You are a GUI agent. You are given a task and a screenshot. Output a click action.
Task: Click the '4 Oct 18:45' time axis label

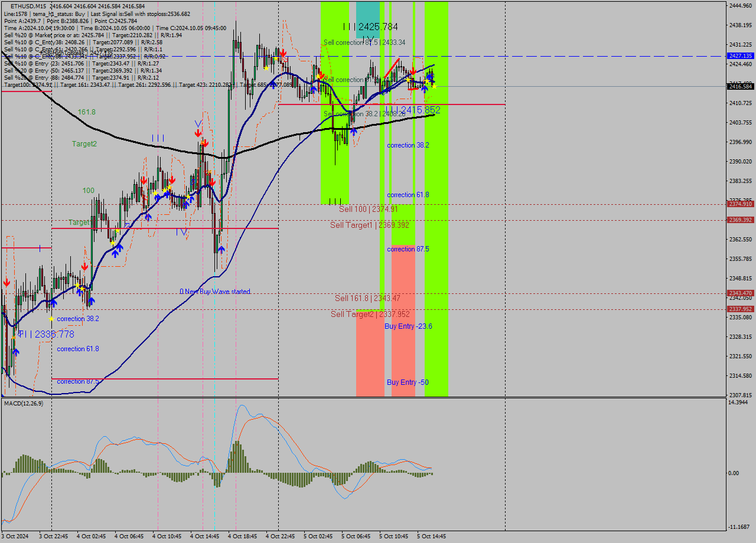[243, 537]
